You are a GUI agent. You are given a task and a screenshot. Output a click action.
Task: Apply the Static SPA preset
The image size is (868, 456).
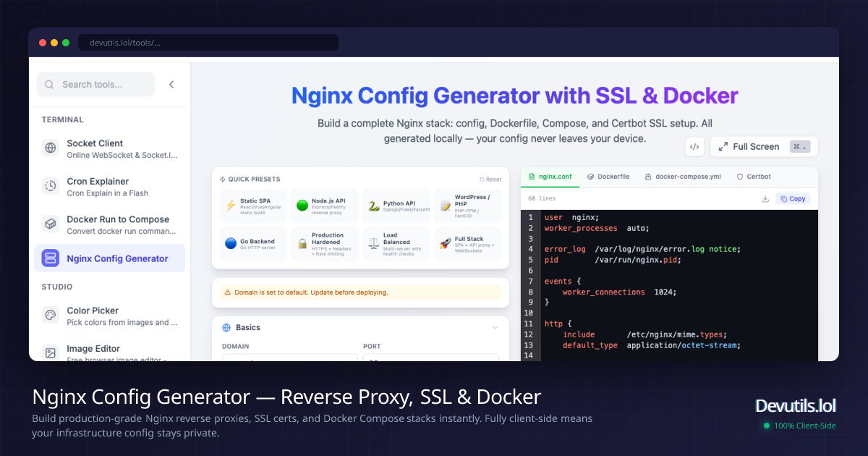point(253,206)
